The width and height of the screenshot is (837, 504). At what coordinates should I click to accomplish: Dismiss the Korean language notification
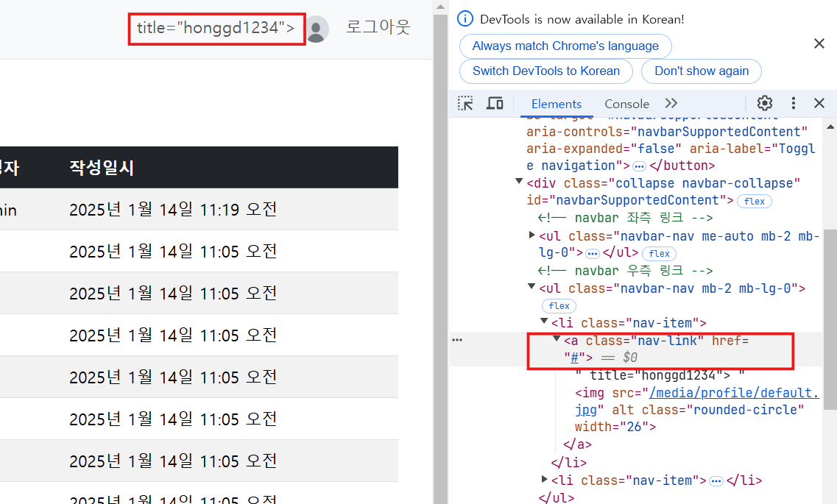coord(819,43)
